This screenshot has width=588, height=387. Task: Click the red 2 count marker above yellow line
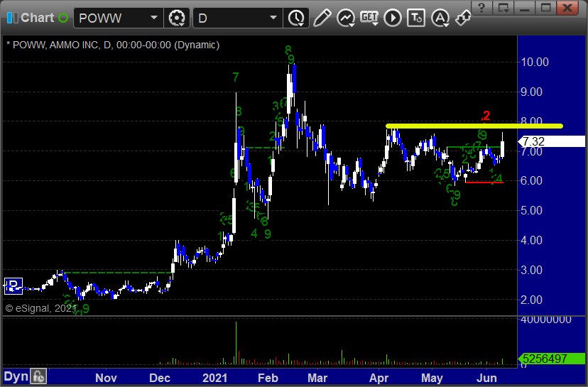[x=486, y=116]
